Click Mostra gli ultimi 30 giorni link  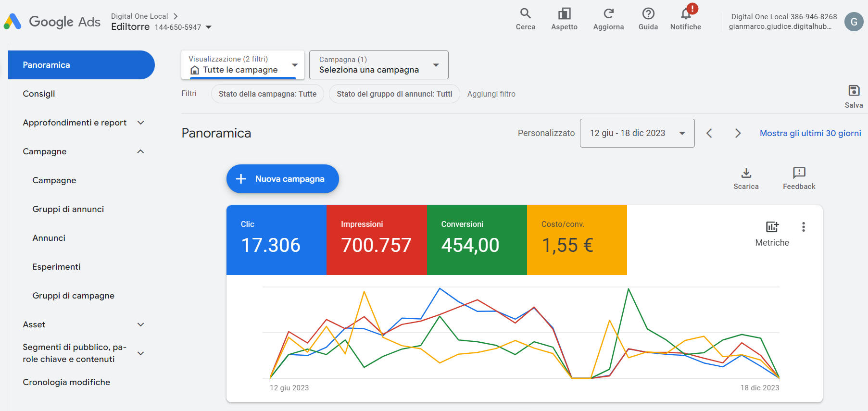810,133
